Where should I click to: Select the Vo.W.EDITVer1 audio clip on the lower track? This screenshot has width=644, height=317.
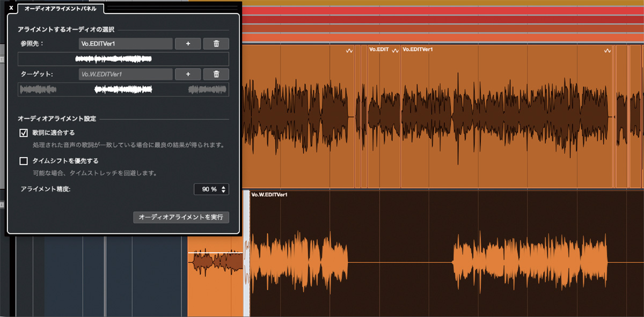[447, 254]
